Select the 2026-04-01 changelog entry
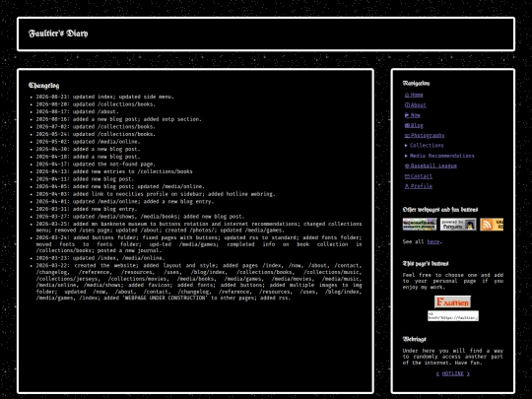 tap(125, 202)
